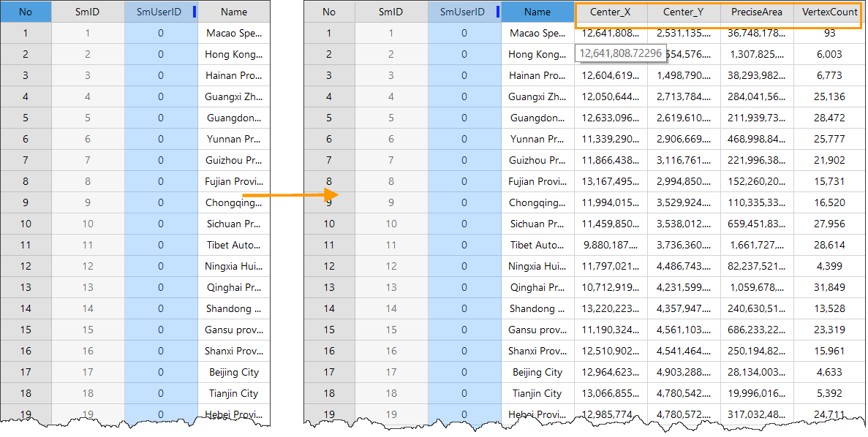Click the Center_Y cell for Fujian row

684,182
